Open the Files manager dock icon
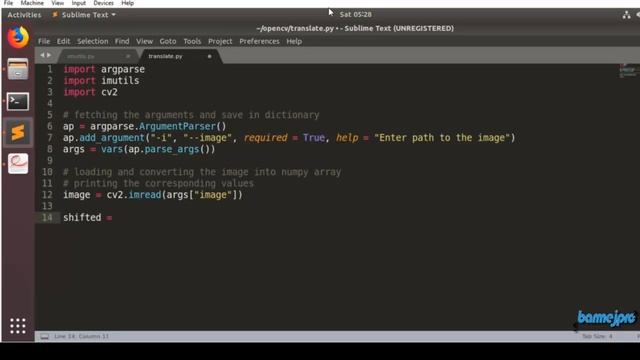The height and width of the screenshot is (360, 640). (18, 69)
